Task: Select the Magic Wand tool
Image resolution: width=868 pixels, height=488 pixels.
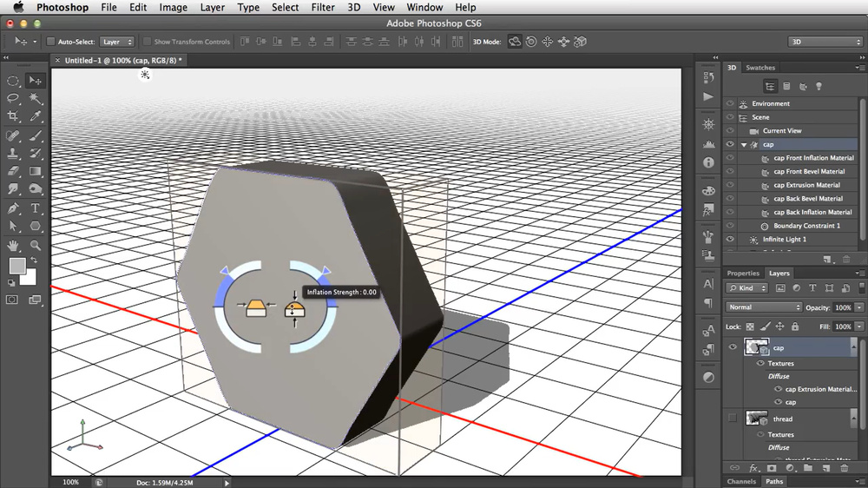Action: [36, 99]
